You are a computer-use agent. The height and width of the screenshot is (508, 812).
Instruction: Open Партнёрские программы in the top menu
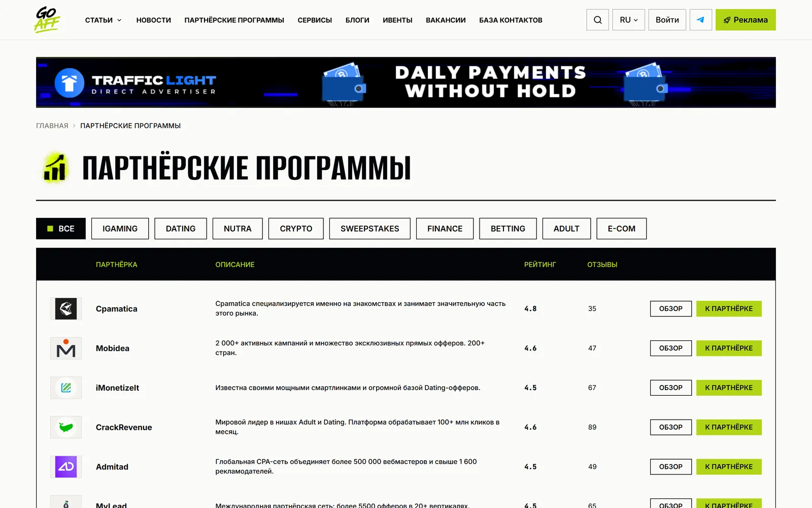[x=234, y=20]
